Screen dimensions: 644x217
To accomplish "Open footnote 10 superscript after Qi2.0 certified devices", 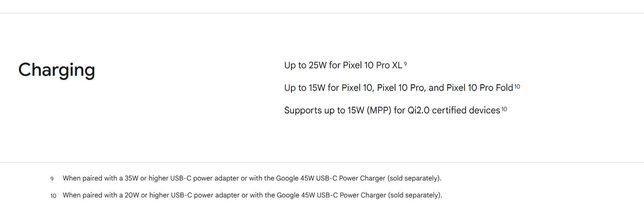I will coord(504,109).
